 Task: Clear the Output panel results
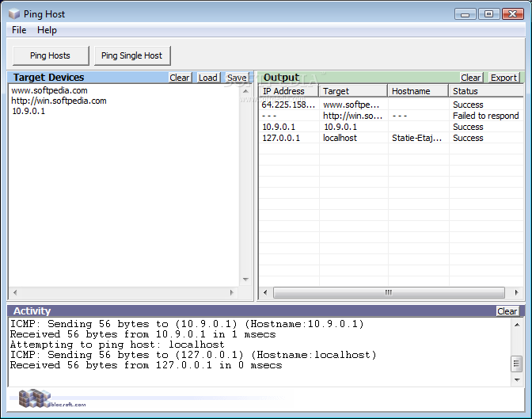[x=470, y=78]
